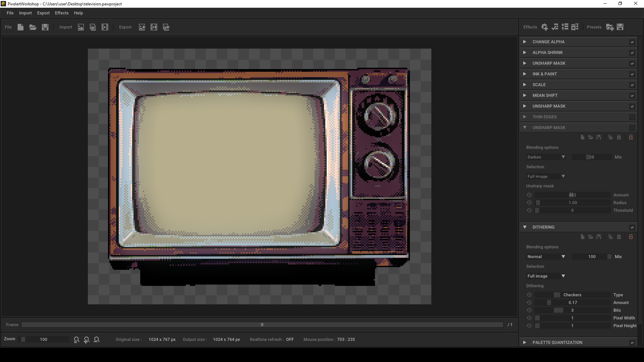Add a new effect

pyautogui.click(x=545, y=27)
